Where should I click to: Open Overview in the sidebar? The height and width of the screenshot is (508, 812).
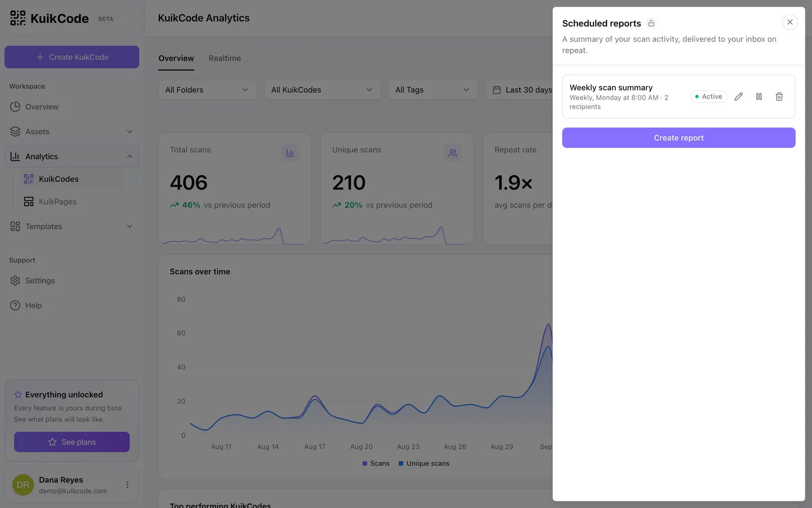(72, 107)
